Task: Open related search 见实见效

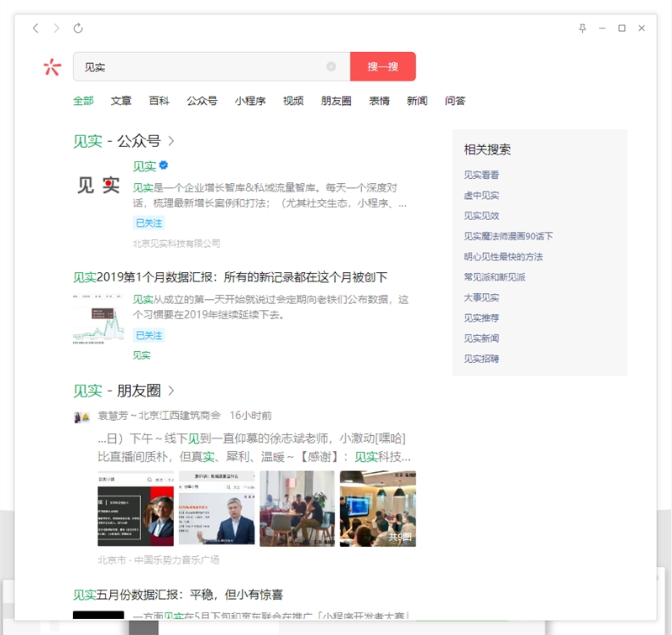Action: pyautogui.click(x=481, y=216)
